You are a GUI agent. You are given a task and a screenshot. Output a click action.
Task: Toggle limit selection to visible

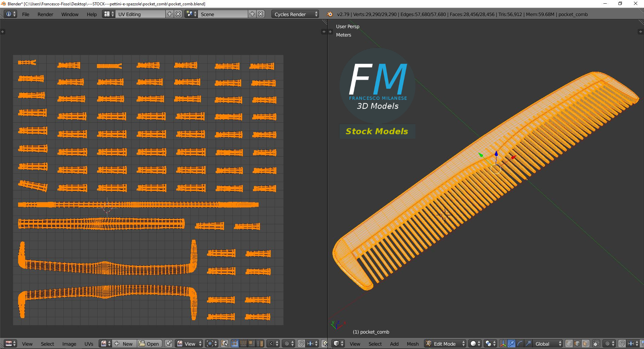596,344
